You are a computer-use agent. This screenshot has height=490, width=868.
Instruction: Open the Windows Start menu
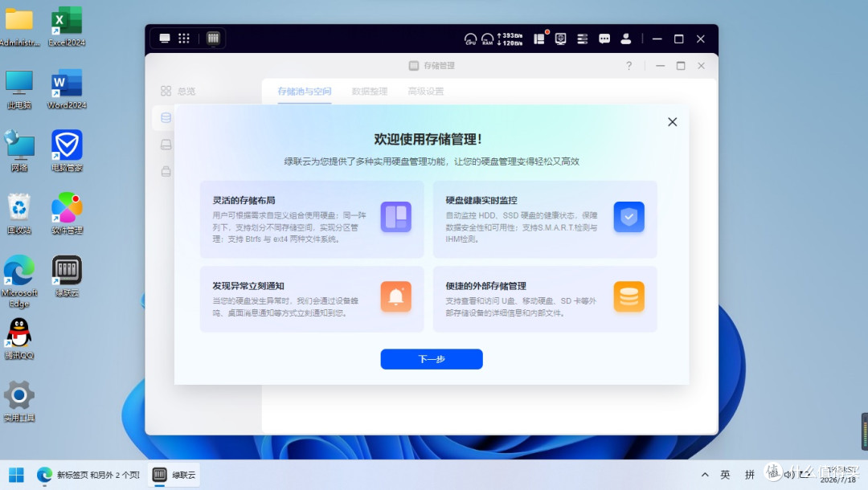coord(17,475)
